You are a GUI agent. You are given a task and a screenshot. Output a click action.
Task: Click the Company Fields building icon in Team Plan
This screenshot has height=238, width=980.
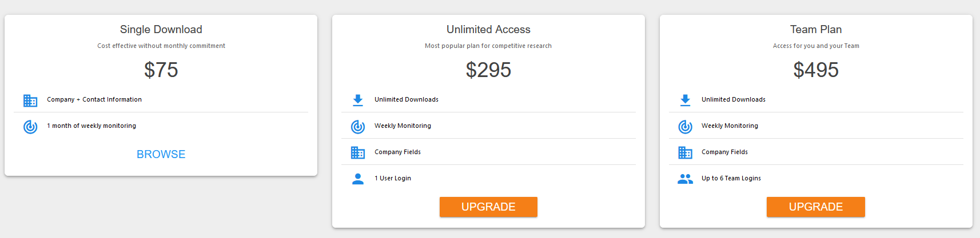tap(686, 153)
